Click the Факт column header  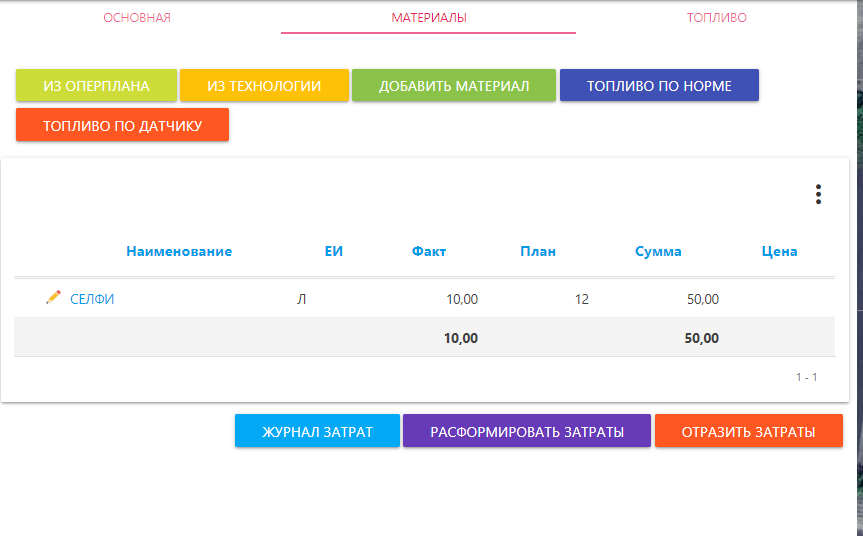point(429,252)
